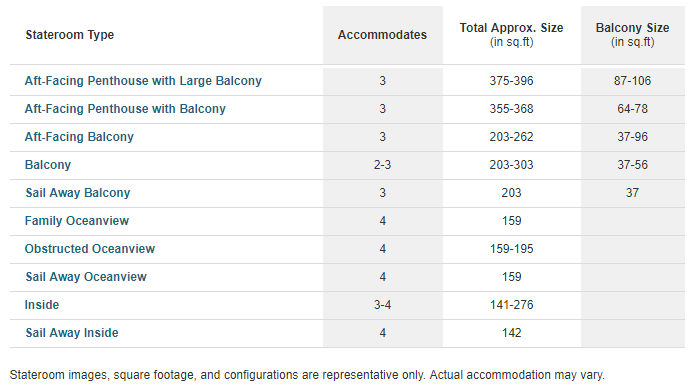Image resolution: width=691 pixels, height=391 pixels.
Task: Click the Total Approx. Size column header
Action: pyautogui.click(x=512, y=35)
